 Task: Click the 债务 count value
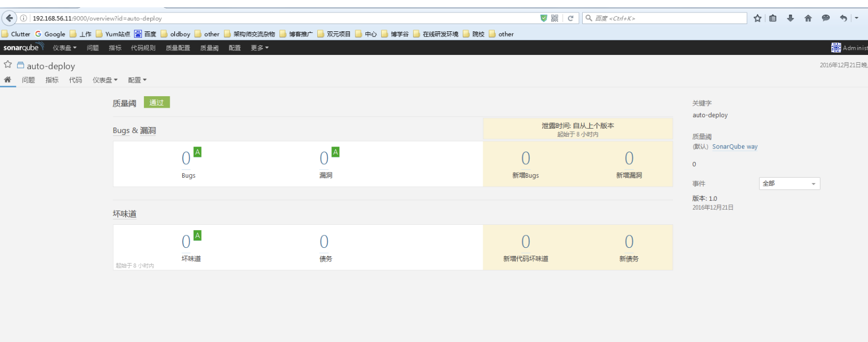tap(324, 242)
